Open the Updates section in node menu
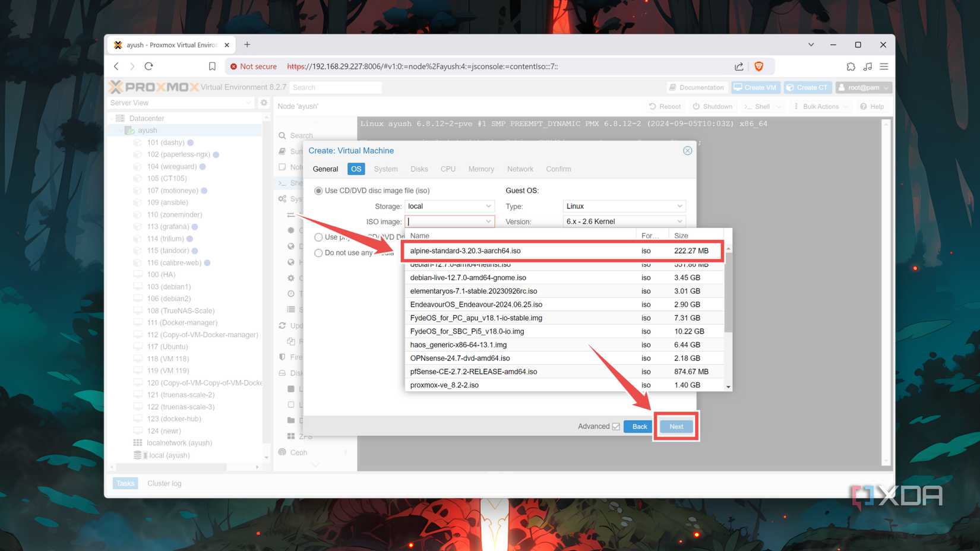Screen dimensions: 980x551 point(297,325)
